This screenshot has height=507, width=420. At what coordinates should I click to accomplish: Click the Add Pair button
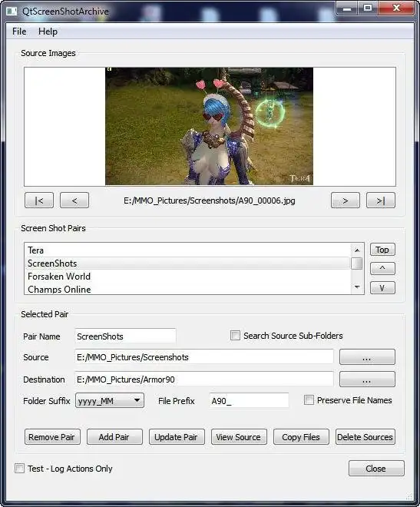(x=114, y=437)
